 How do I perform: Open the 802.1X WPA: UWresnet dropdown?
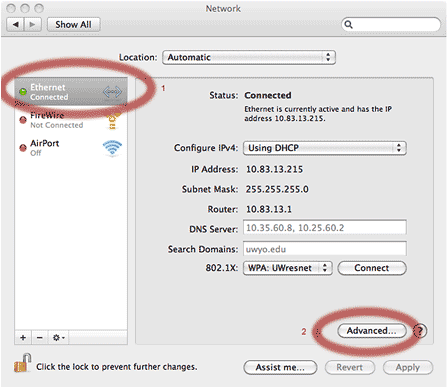pos(288,268)
